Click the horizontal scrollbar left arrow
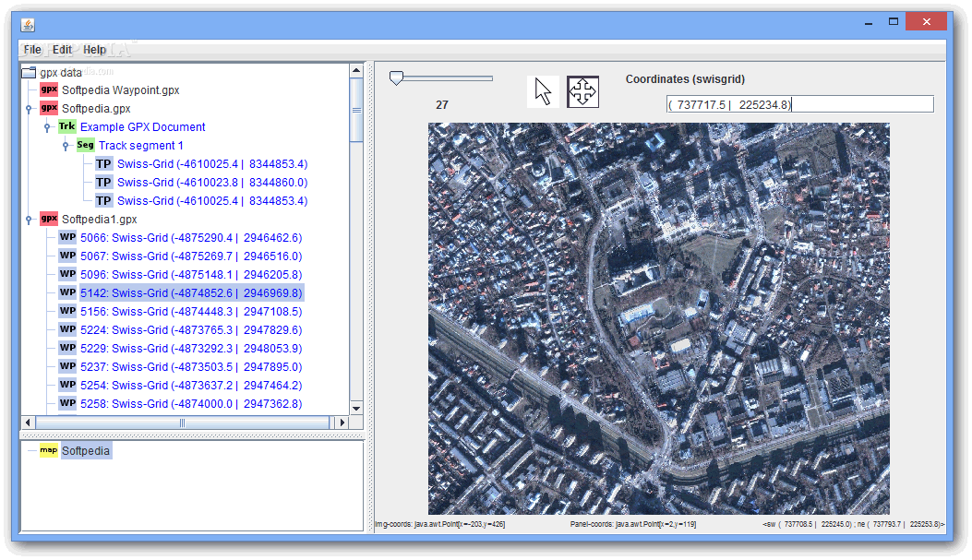Screen dimensions: 972x560 click(28, 423)
